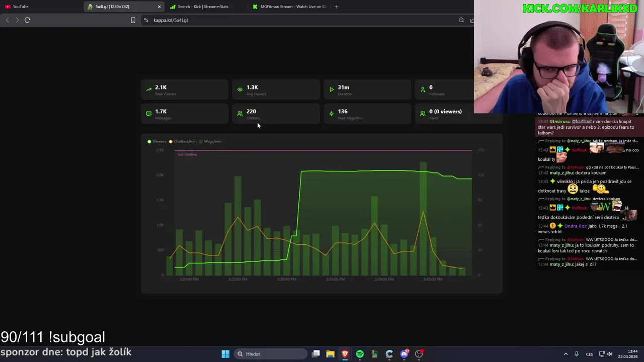
Task: Go back in browser history
Action: point(7,20)
